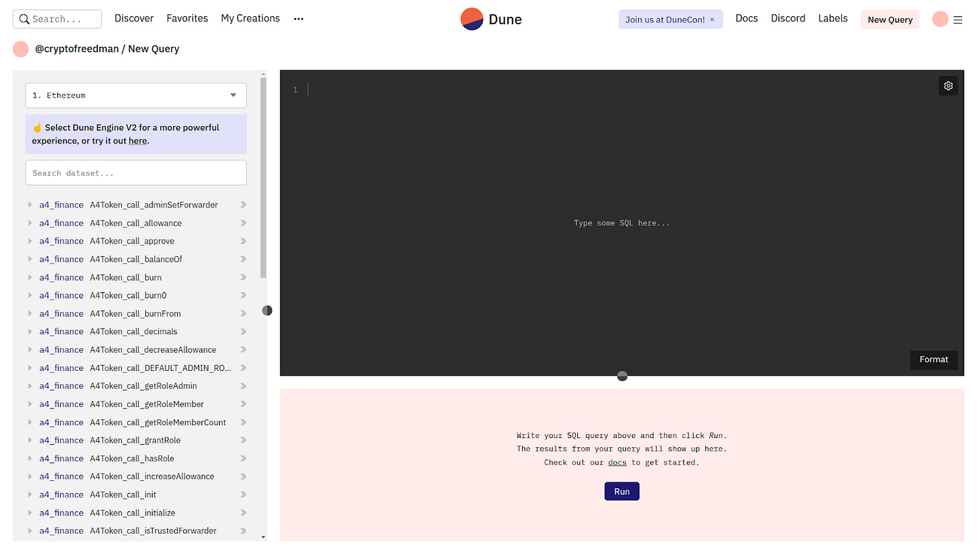Click the editor height divider handle
The height and width of the screenshot is (560, 977).
click(622, 376)
